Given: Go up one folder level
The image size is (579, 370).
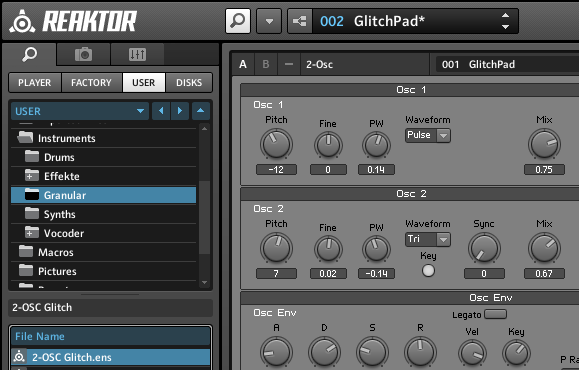Looking at the screenshot, I should (201, 111).
